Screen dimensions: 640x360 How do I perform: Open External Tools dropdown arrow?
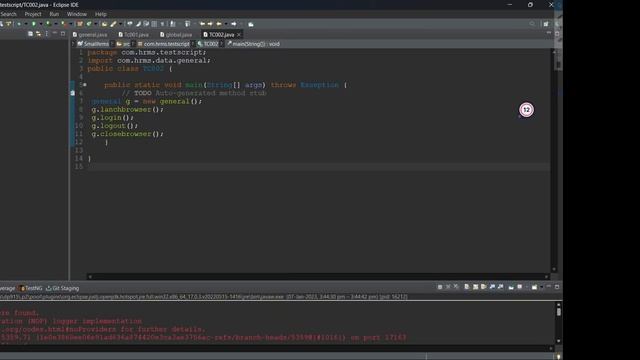coord(71,24)
